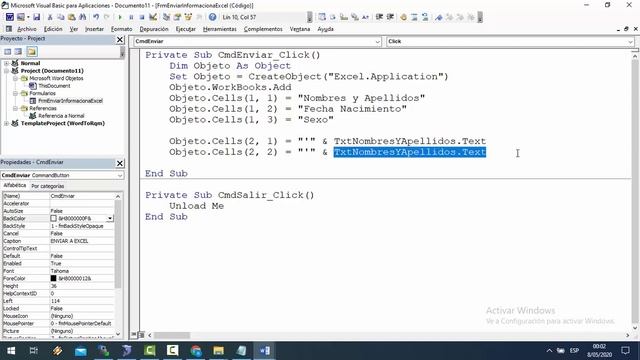640x360 pixels.
Task: Select FrmEnviarInformacionaExcel in the project tree
Action: (70, 101)
